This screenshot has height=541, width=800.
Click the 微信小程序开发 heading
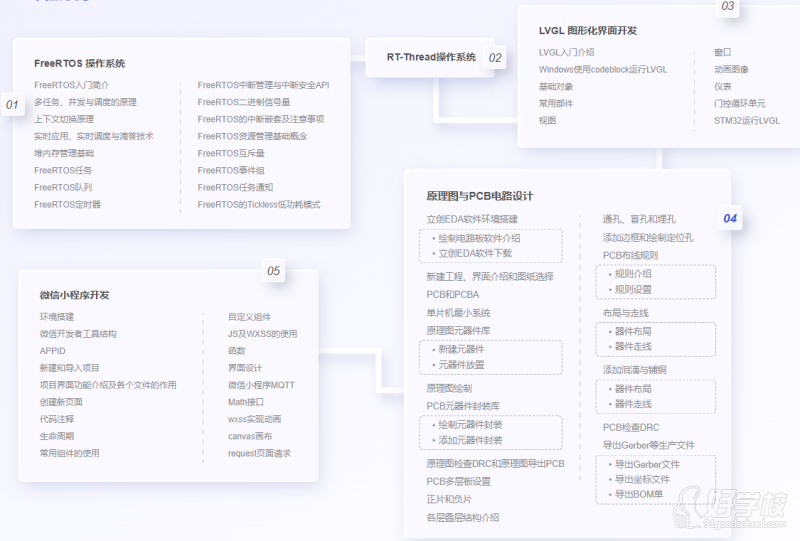[75, 295]
